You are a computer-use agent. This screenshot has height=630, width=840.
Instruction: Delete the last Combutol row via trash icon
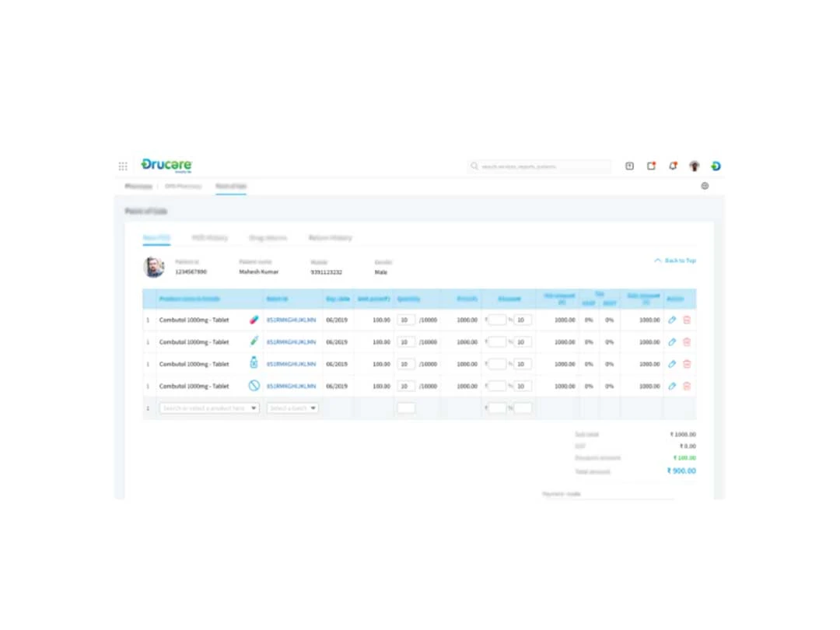(686, 386)
